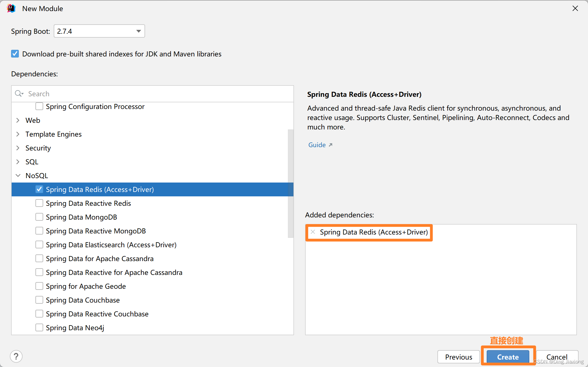Viewport: 588px width, 367px height.
Task: Select the 'Spring for Apache Geode' row label
Action: (x=86, y=286)
